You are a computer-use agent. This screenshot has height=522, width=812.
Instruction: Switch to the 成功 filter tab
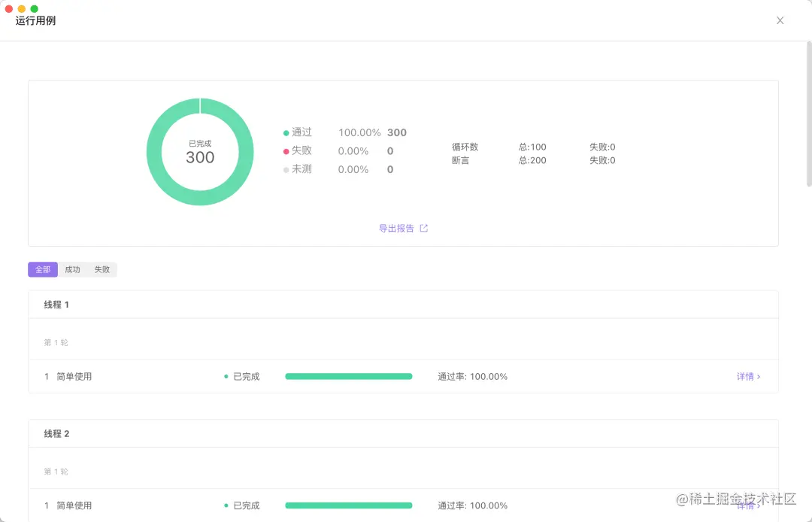click(72, 269)
